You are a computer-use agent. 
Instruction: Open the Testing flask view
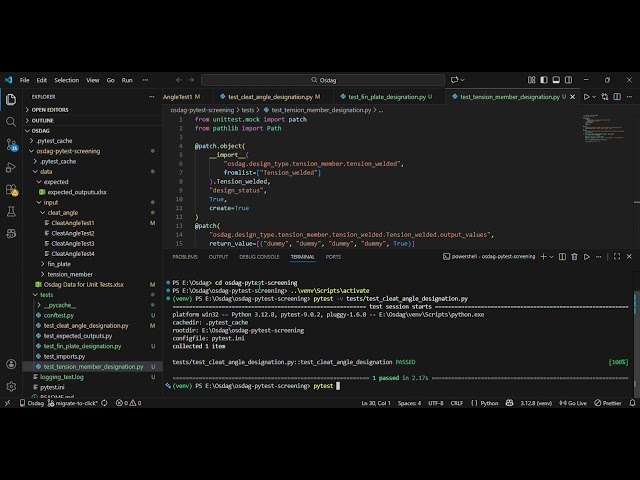click(x=11, y=211)
